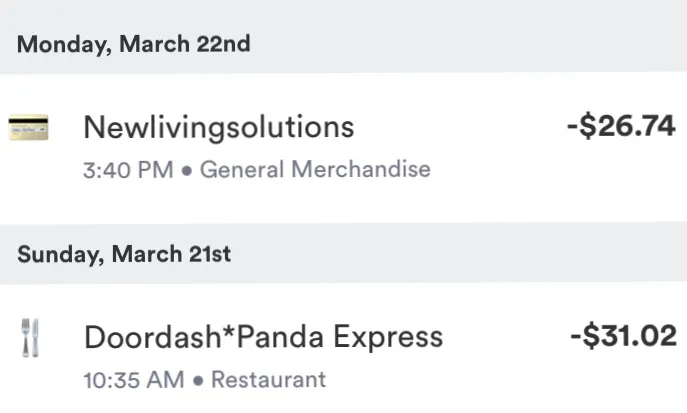Tap the gray band right of March 21st
687x413 pixels.
click(459, 254)
